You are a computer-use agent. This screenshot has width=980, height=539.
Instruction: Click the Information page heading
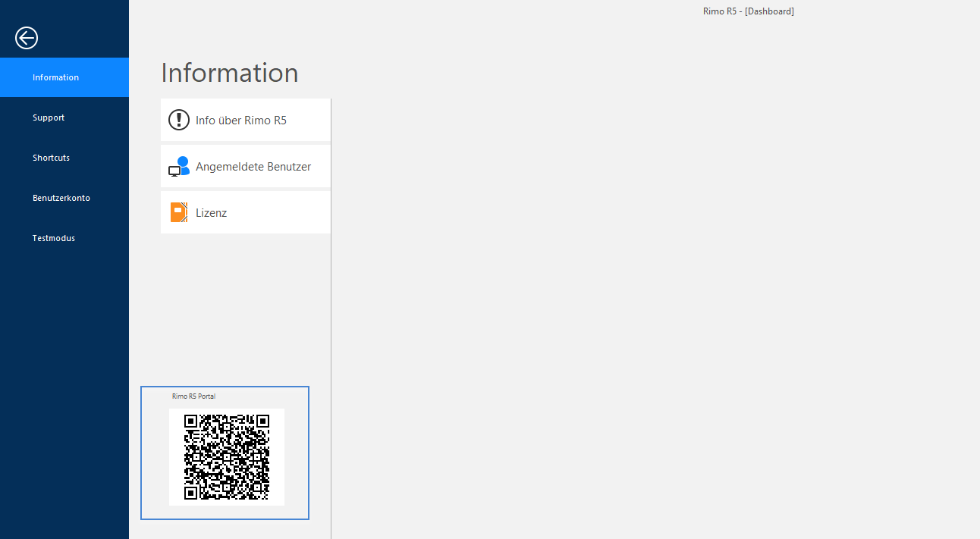pos(230,73)
